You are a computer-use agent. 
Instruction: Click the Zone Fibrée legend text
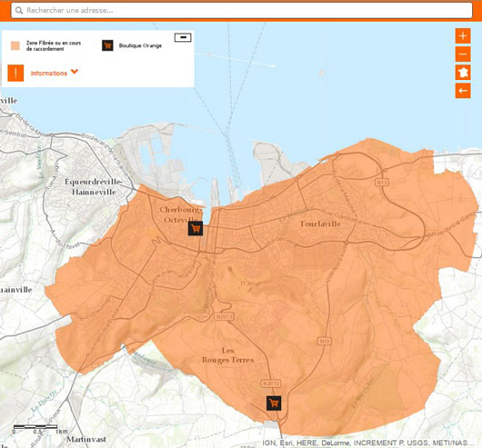[54, 45]
